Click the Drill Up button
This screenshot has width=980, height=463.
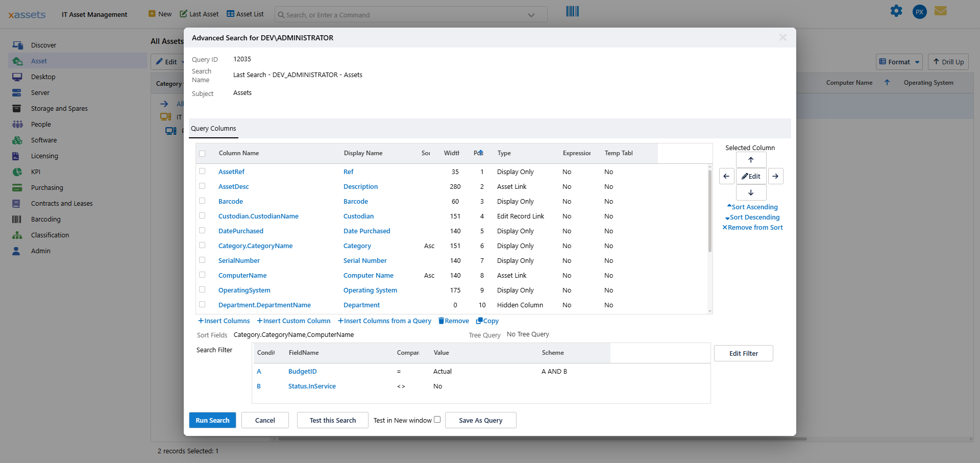tap(948, 62)
